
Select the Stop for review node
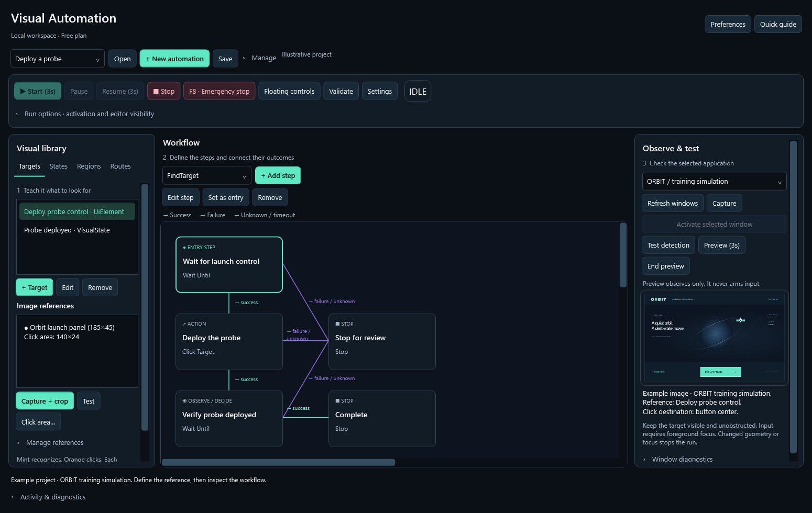point(382,341)
